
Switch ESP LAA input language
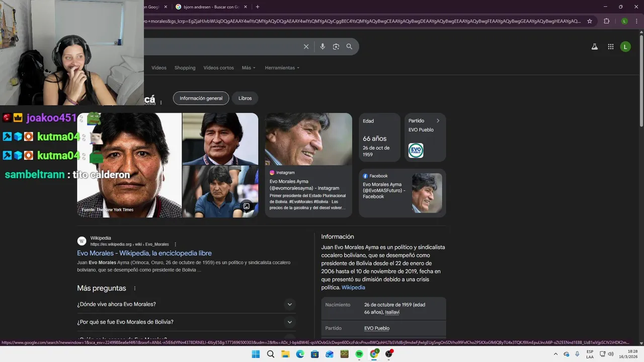tap(590, 354)
